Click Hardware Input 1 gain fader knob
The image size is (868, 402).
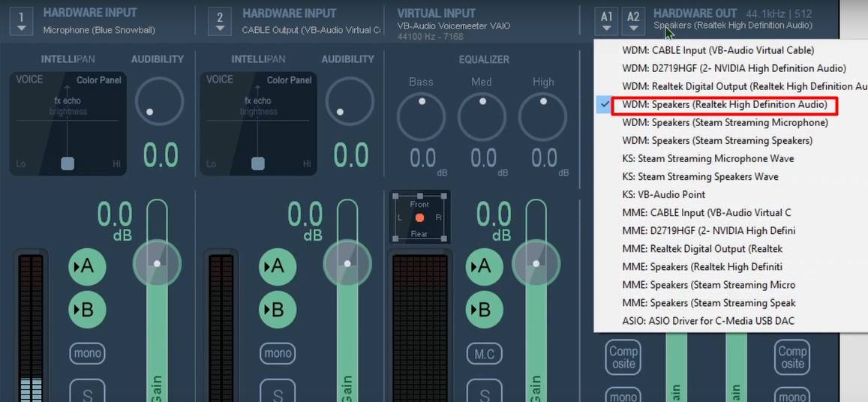coord(158,263)
